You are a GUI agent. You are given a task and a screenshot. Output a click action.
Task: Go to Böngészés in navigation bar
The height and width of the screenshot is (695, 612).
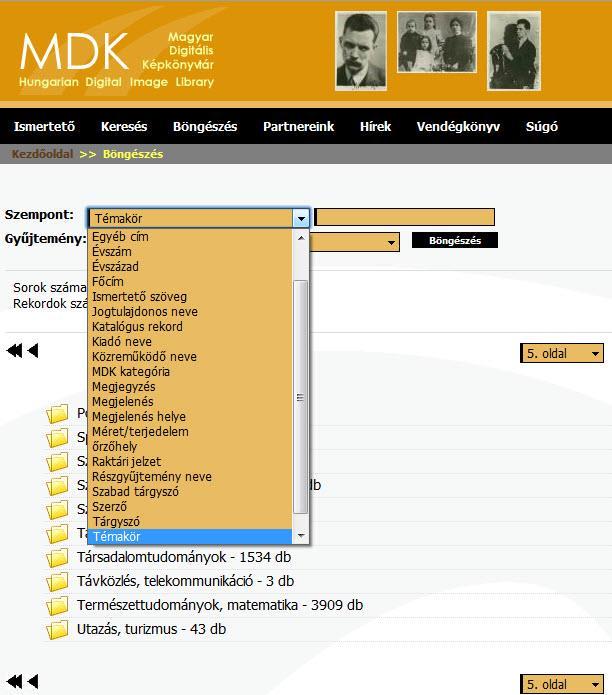tap(205, 126)
